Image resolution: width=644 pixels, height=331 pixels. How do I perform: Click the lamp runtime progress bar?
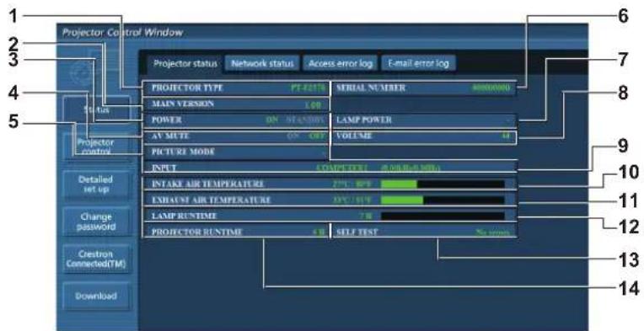click(x=443, y=216)
